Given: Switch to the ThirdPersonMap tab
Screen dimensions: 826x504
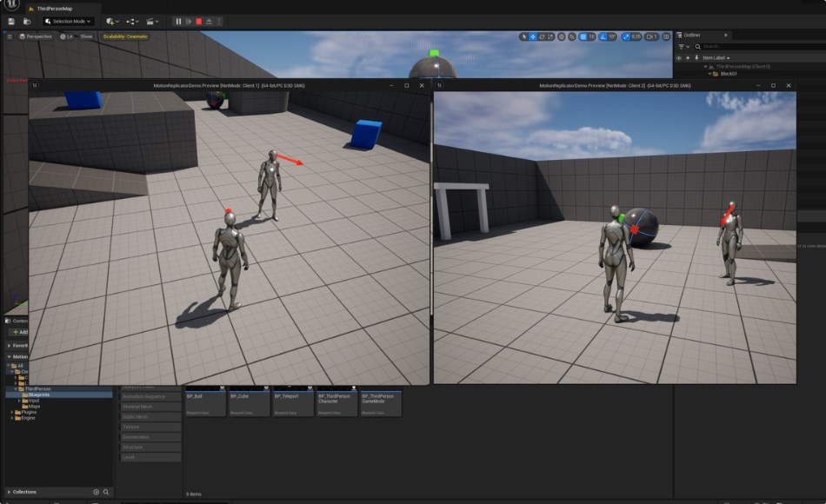Looking at the screenshot, I should pyautogui.click(x=50, y=9).
